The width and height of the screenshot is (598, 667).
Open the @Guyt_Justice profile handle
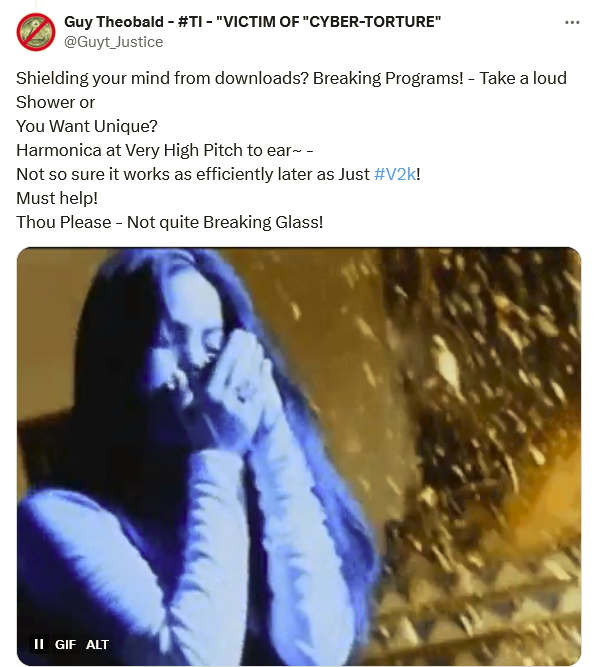pyautogui.click(x=114, y=42)
